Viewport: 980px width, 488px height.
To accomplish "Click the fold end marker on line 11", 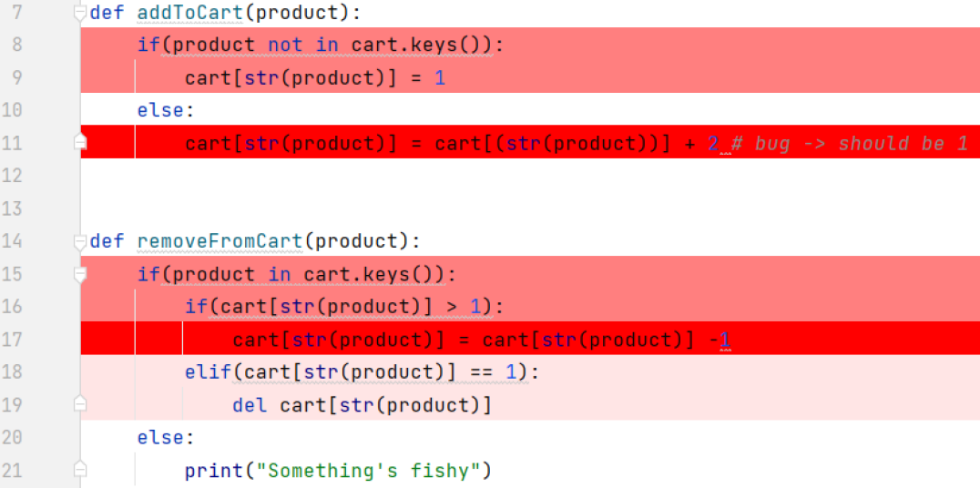I will (x=81, y=143).
